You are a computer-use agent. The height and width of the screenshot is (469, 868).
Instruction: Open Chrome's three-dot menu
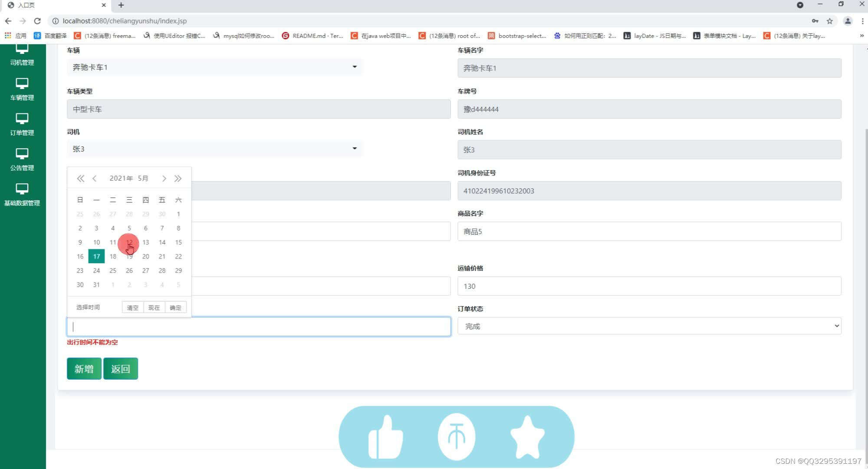point(862,21)
